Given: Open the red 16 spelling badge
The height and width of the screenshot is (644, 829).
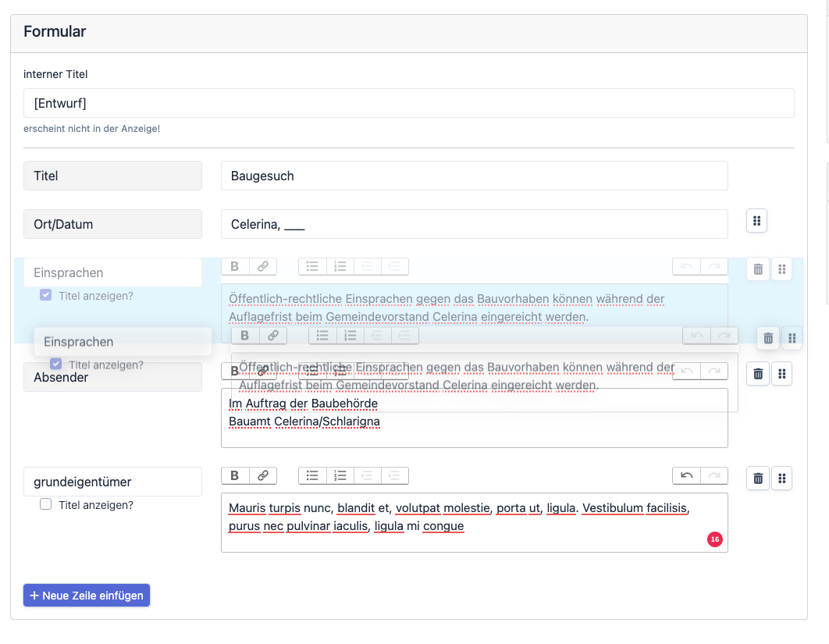Looking at the screenshot, I should pyautogui.click(x=714, y=539).
